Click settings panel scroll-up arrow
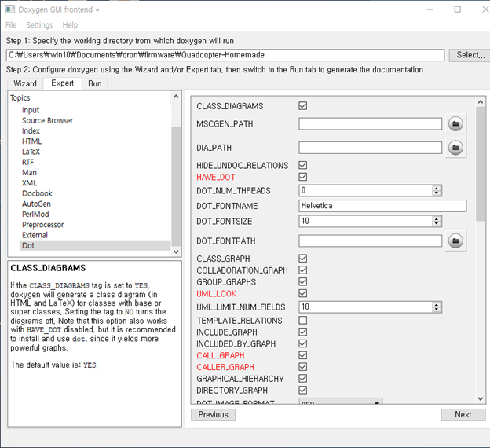Image resolution: width=490 pixels, height=448 pixels. (481, 102)
